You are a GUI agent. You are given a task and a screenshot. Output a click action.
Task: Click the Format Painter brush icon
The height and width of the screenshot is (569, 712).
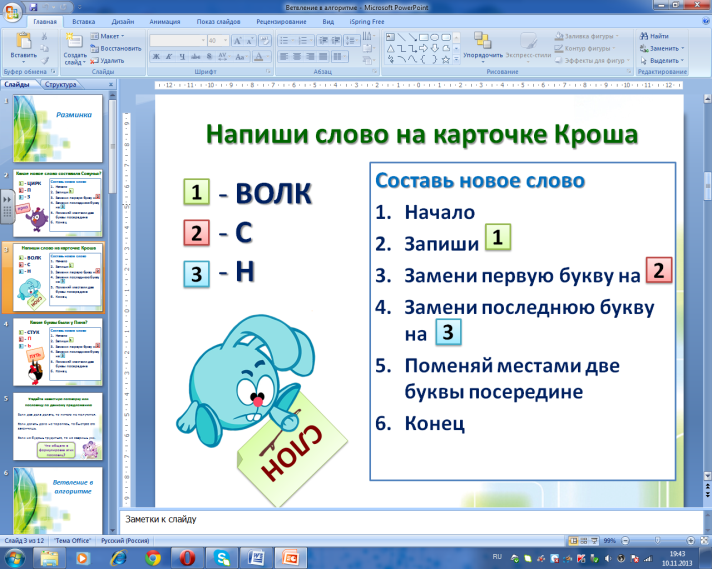click(x=44, y=60)
